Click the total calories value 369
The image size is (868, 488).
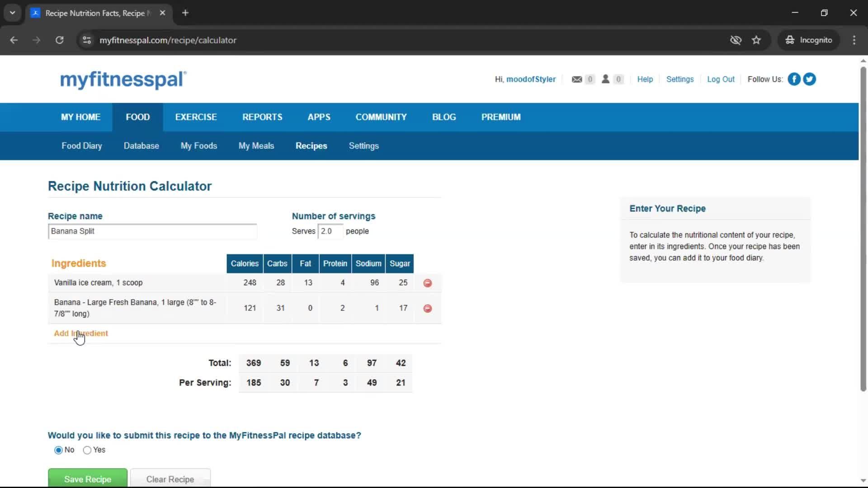coord(253,363)
